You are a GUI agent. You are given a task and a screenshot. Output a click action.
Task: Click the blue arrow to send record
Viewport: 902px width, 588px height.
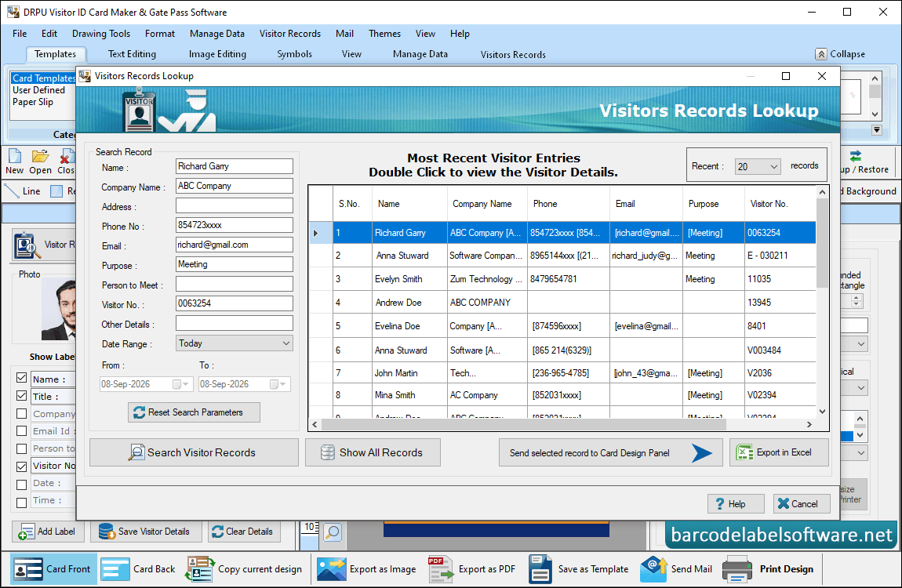702,453
